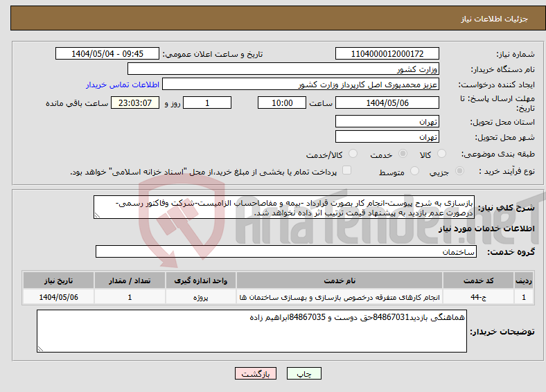Viewport: 546px width, 392px height.
Task: Click the delivery province field تهران
Action: pyautogui.click(x=387, y=121)
